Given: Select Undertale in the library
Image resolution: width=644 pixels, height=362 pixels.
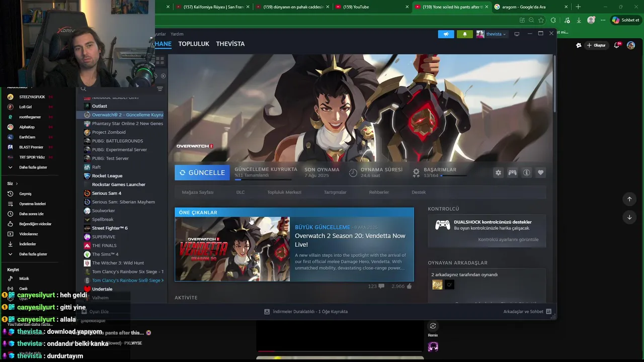Looking at the screenshot, I should point(121,289).
